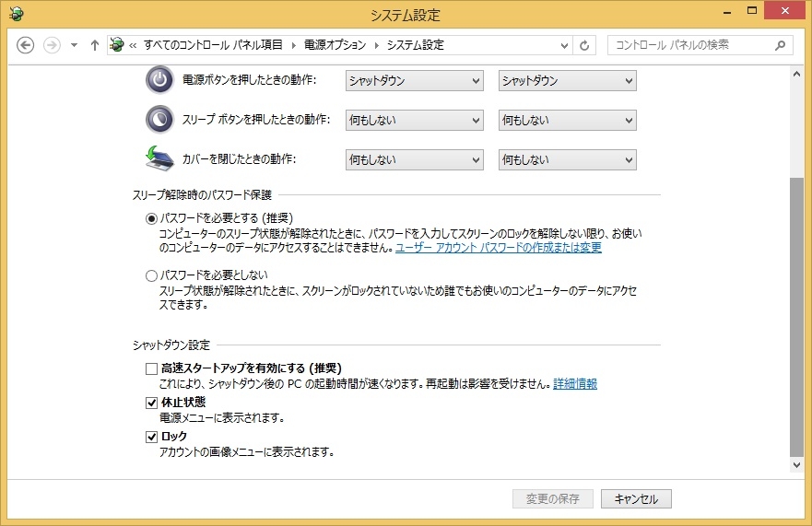Uncheck the ロック checkbox

coord(151,437)
